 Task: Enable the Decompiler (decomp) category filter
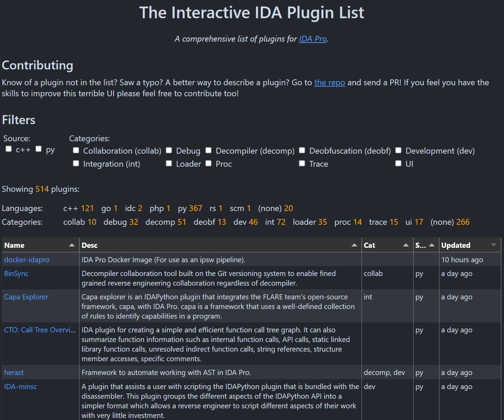(x=208, y=150)
